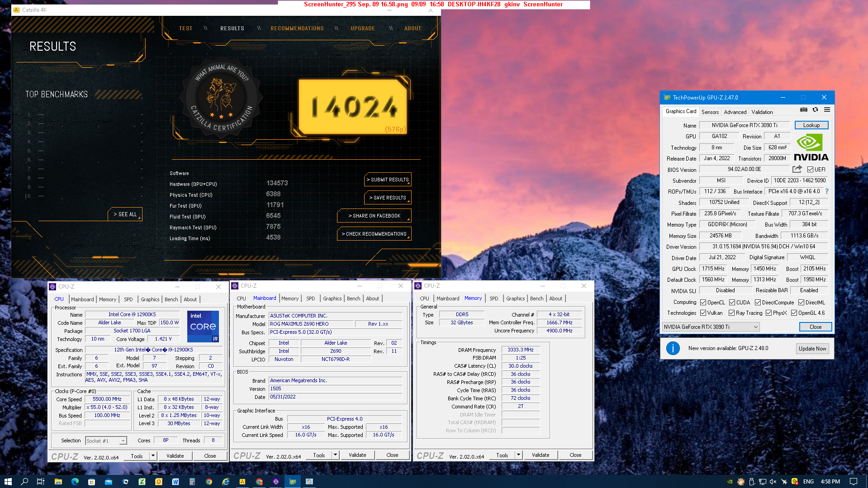868x488 pixels.
Task: Open the GPU-Z hamburger menu
Action: tap(827, 110)
